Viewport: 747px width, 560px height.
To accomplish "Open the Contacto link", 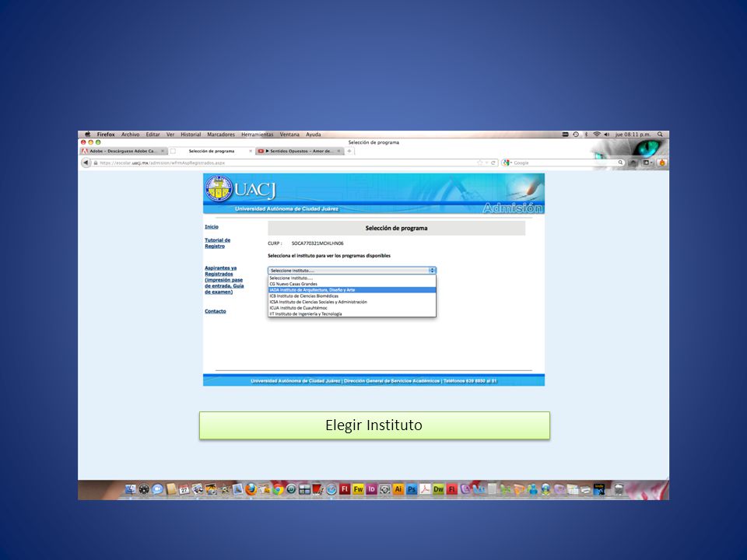I will (x=216, y=311).
